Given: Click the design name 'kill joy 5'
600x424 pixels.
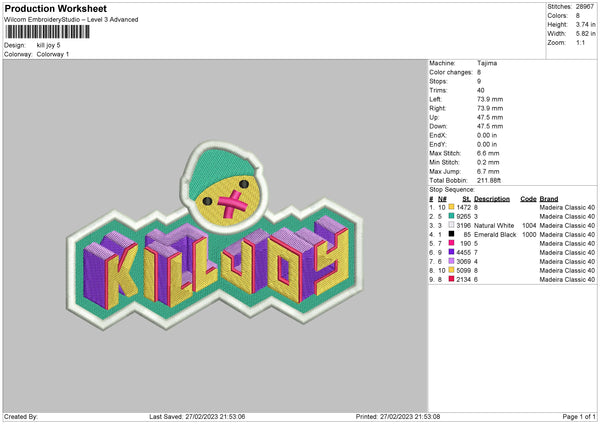Looking at the screenshot, I should pos(49,45).
